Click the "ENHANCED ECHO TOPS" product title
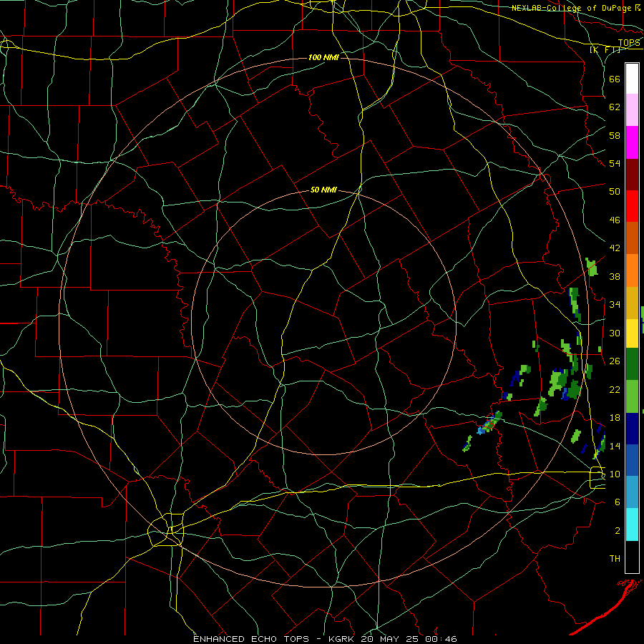Screen dimensions: 644x644 [x=251, y=639]
